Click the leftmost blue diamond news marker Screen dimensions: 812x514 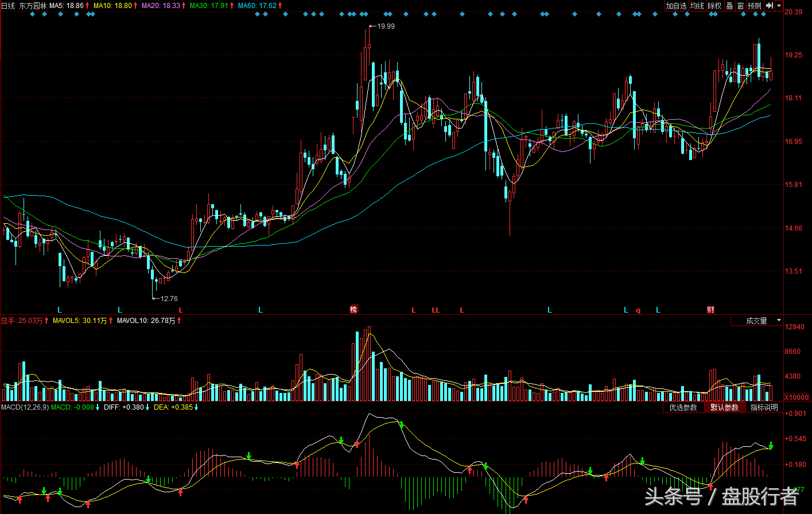coord(32,14)
